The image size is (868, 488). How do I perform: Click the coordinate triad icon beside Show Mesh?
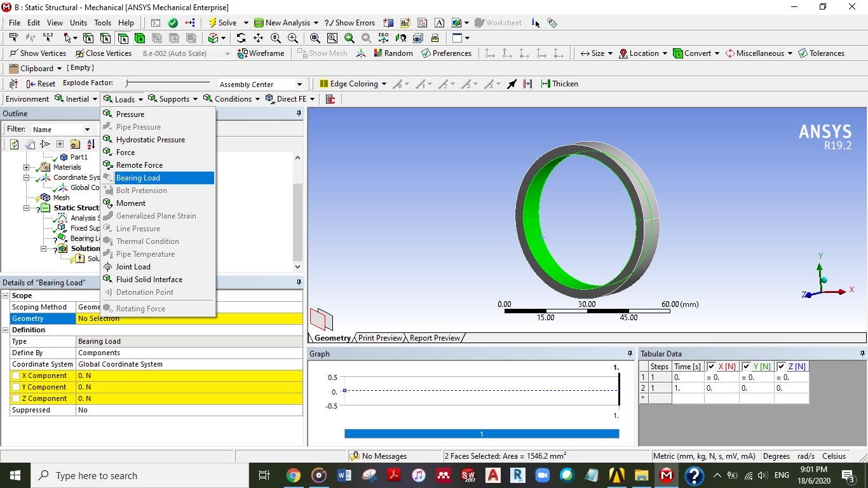point(361,53)
